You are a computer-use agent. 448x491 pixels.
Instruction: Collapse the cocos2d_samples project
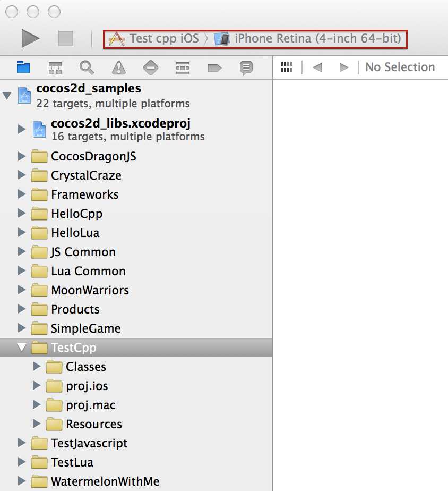pos(7,96)
